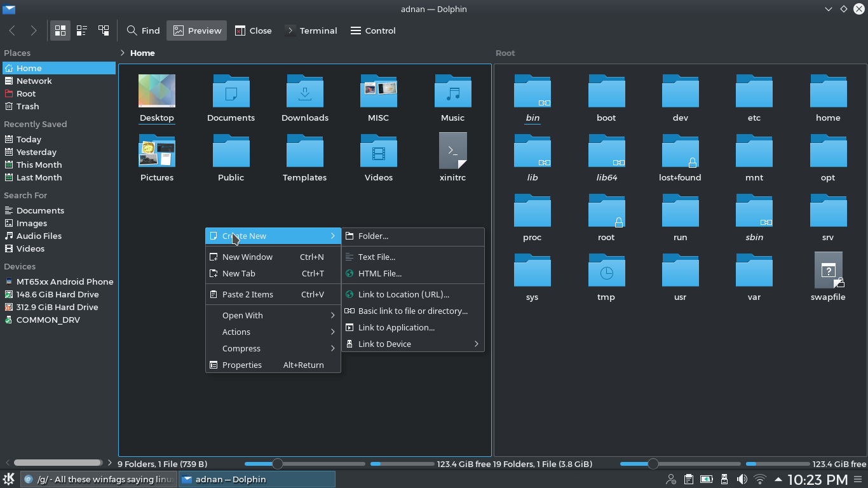Select the tmp folder in Root
This screenshot has width=868, height=488.
click(606, 270)
